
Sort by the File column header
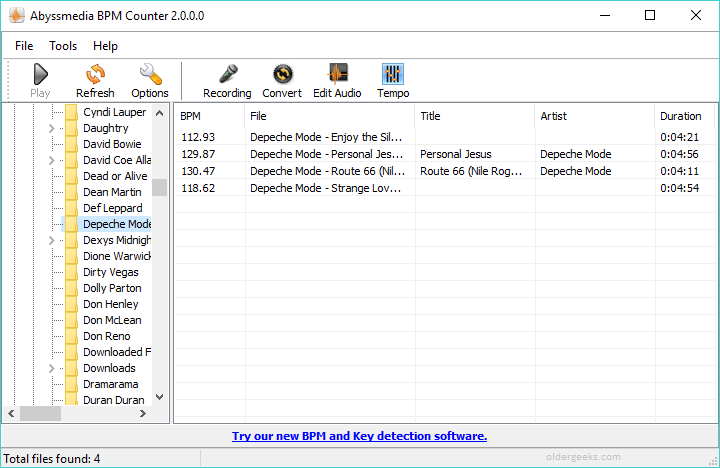pos(330,116)
